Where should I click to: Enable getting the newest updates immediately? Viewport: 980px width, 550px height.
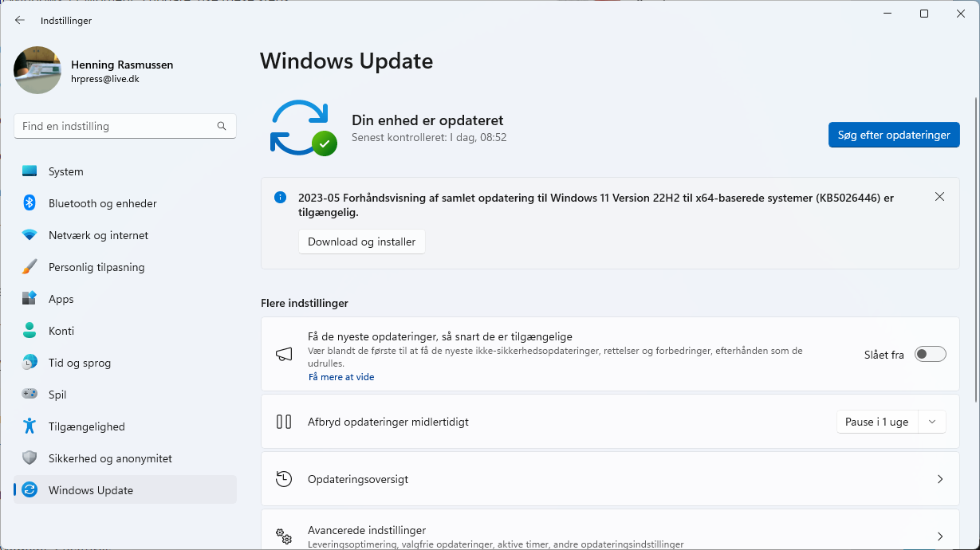click(930, 354)
